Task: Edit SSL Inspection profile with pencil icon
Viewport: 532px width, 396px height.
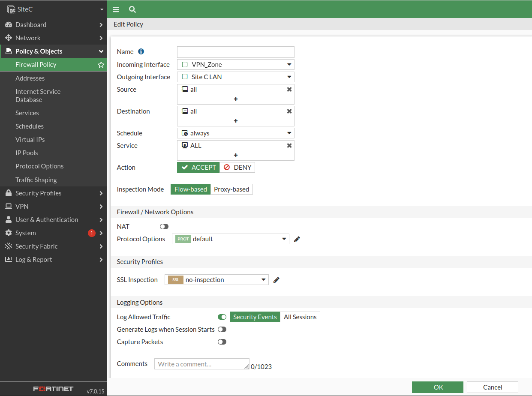Action: point(277,280)
